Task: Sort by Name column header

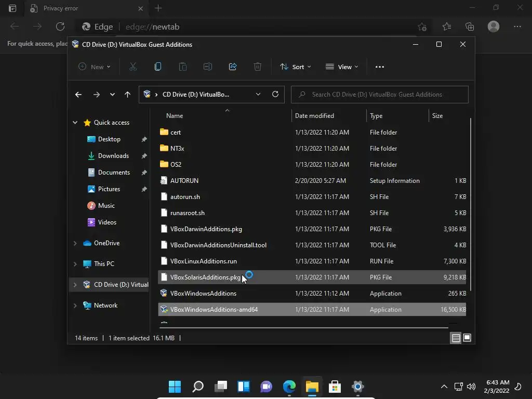Action: (175, 116)
